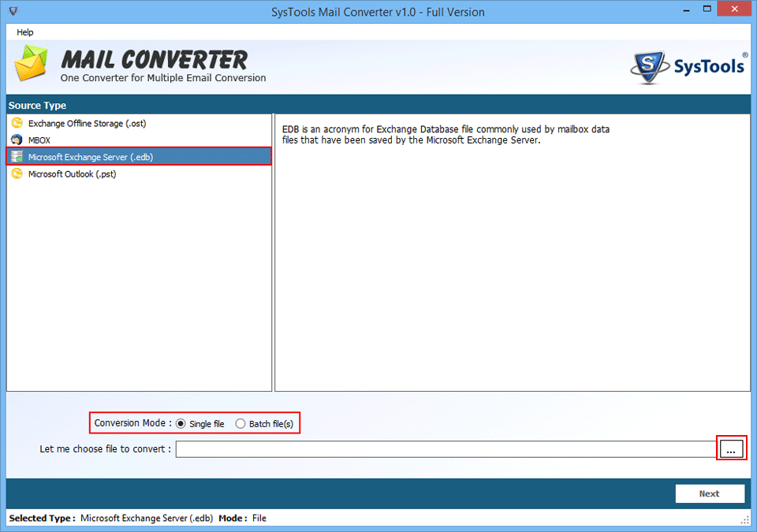Maximize the Mail Converter window
Screen dimensions: 757x532
(707, 9)
